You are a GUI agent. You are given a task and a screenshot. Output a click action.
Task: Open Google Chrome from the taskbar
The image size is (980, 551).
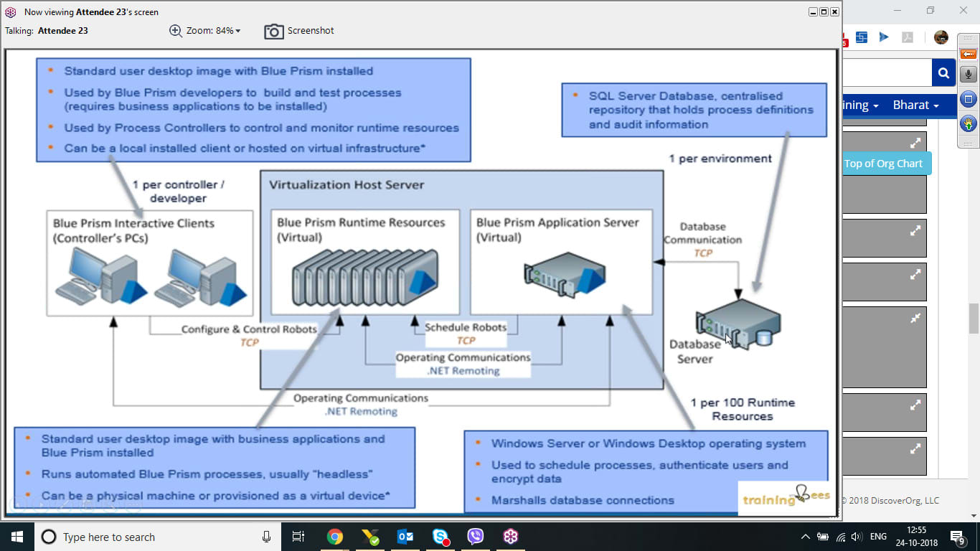pos(335,537)
